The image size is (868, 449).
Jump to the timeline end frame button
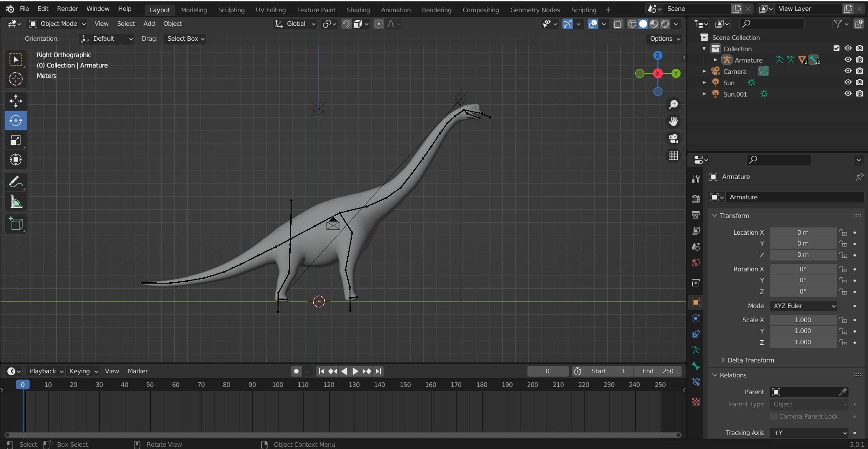tap(379, 371)
